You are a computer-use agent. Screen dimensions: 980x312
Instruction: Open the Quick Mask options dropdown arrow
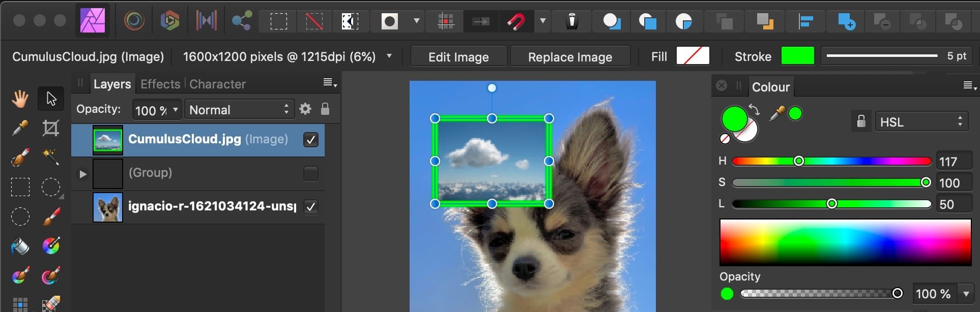coord(417,21)
